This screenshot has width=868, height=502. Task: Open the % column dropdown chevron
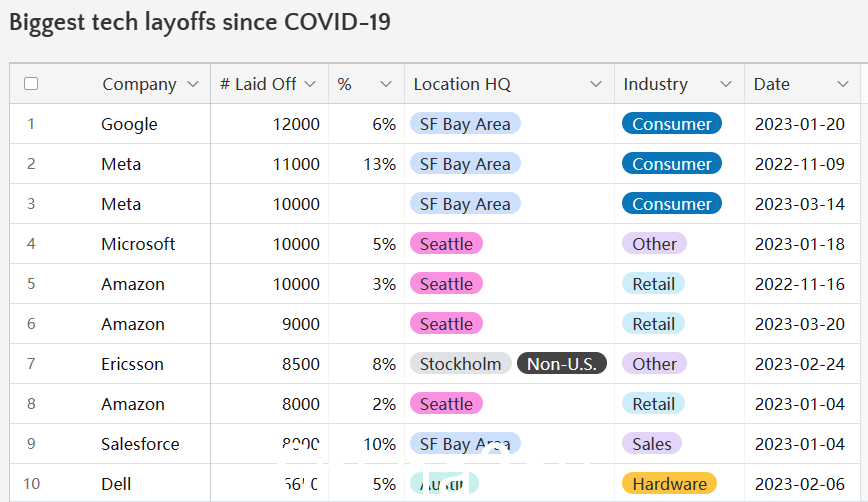point(386,84)
